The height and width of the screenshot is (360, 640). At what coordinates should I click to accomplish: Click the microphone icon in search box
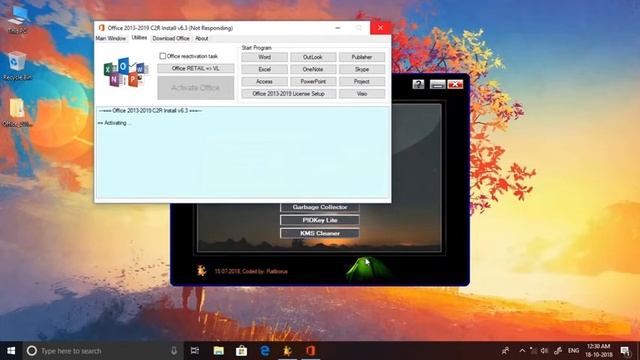[174, 351]
